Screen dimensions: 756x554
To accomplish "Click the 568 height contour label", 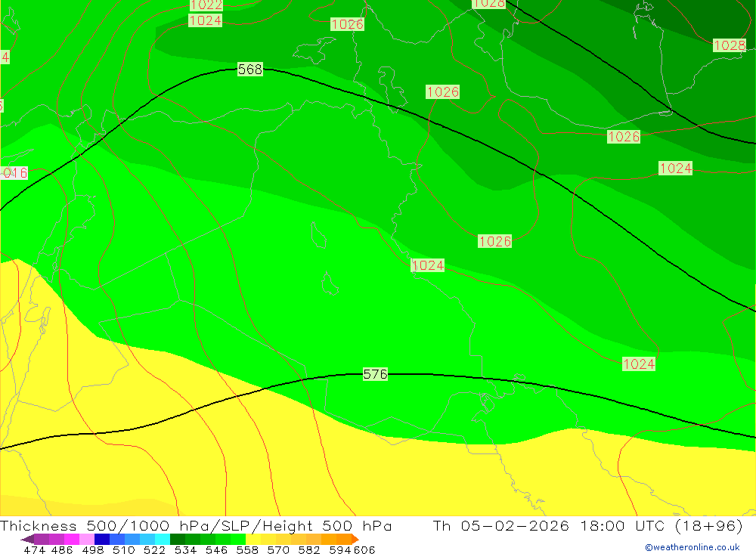I will click(250, 70).
